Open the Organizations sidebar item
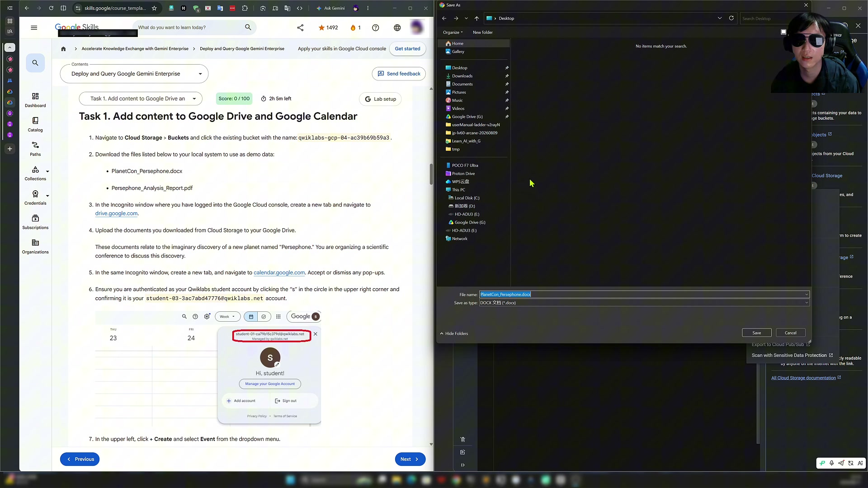 [35, 247]
